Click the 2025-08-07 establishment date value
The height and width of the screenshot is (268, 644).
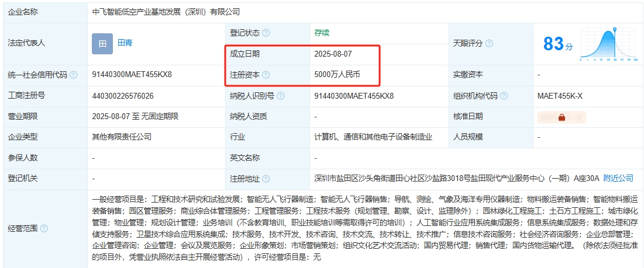click(333, 54)
